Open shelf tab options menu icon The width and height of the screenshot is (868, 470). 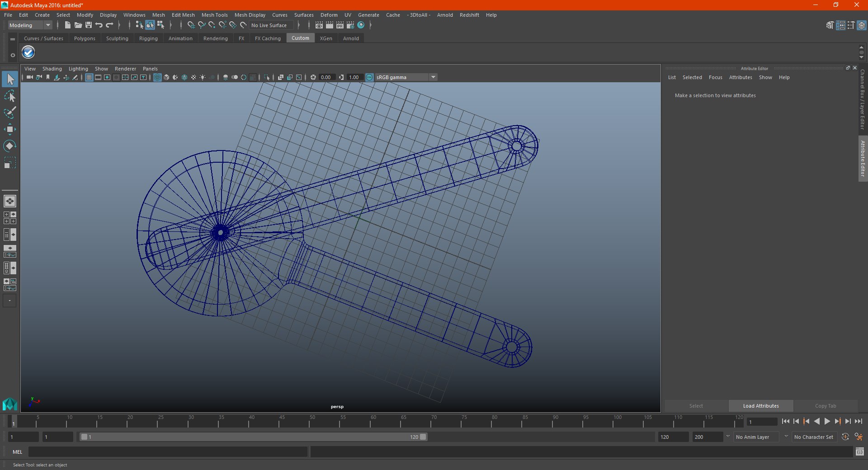(x=13, y=39)
